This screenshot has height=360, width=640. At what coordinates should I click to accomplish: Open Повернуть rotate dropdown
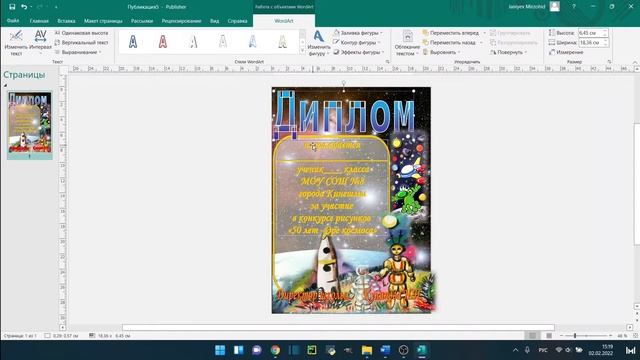tap(509, 52)
